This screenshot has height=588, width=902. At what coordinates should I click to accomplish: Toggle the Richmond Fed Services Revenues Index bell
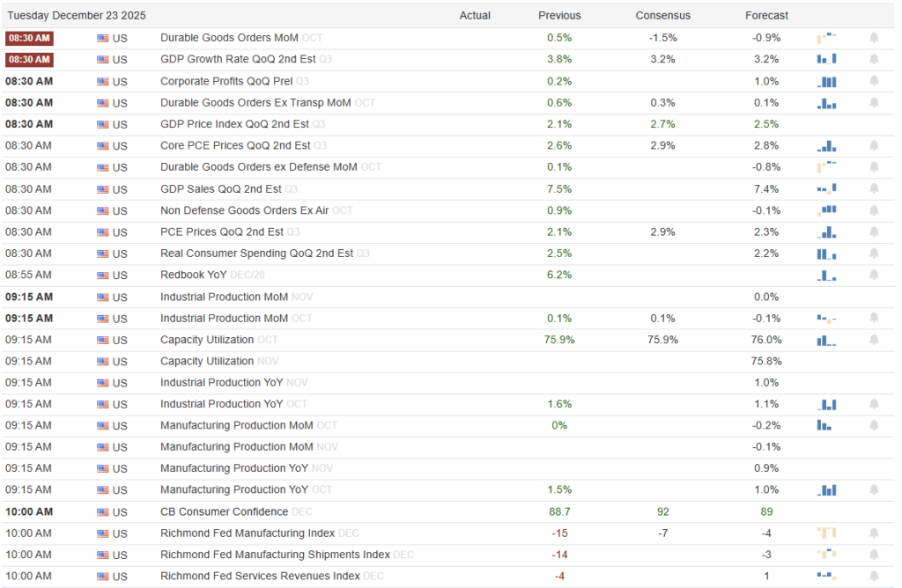coord(874,576)
